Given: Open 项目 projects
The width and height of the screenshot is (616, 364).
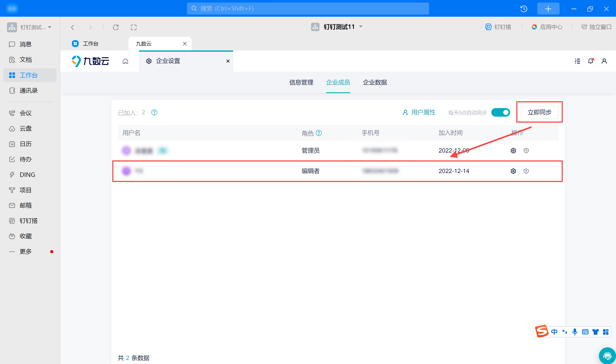Looking at the screenshot, I should [x=25, y=190].
